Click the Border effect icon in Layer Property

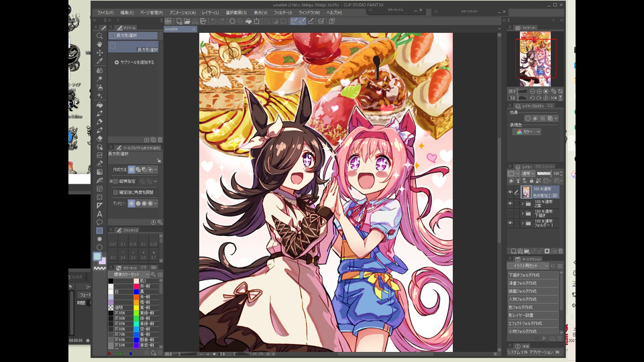tap(528, 118)
